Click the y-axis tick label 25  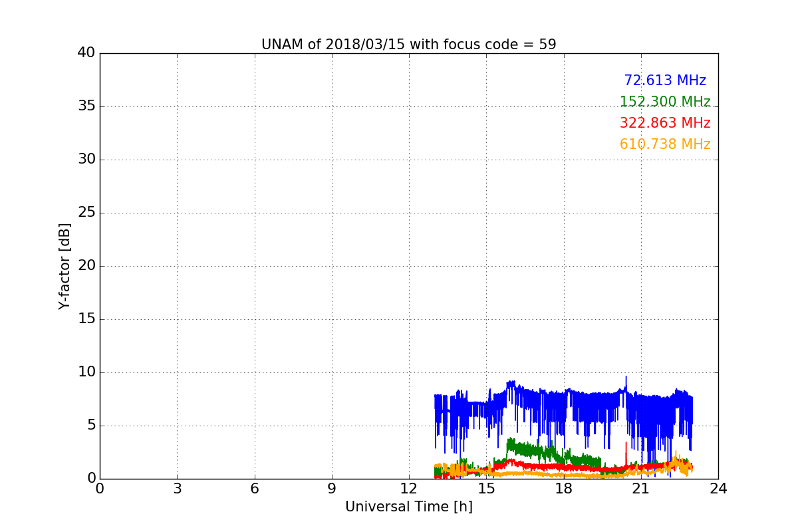86,213
